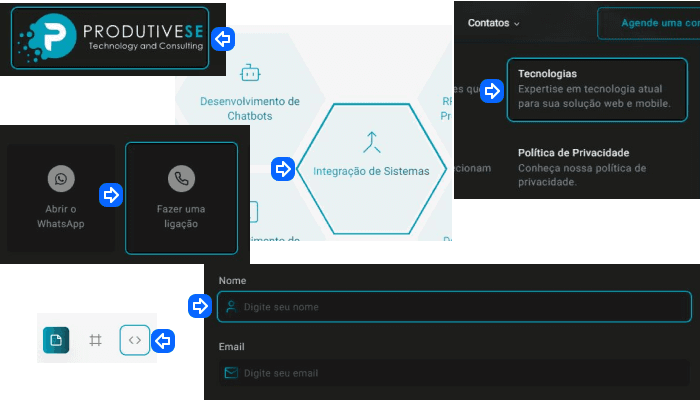Expand the Contatos dropdown menu
Viewport: 700px width, 400px height.
pyautogui.click(x=494, y=23)
